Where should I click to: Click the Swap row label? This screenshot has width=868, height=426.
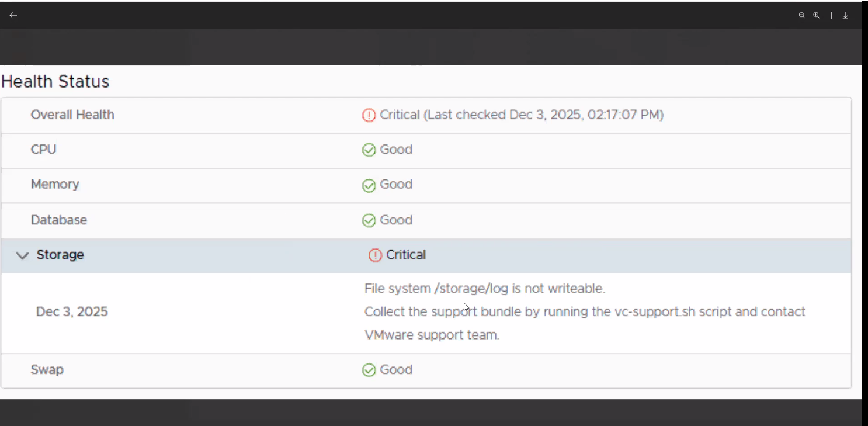click(47, 370)
